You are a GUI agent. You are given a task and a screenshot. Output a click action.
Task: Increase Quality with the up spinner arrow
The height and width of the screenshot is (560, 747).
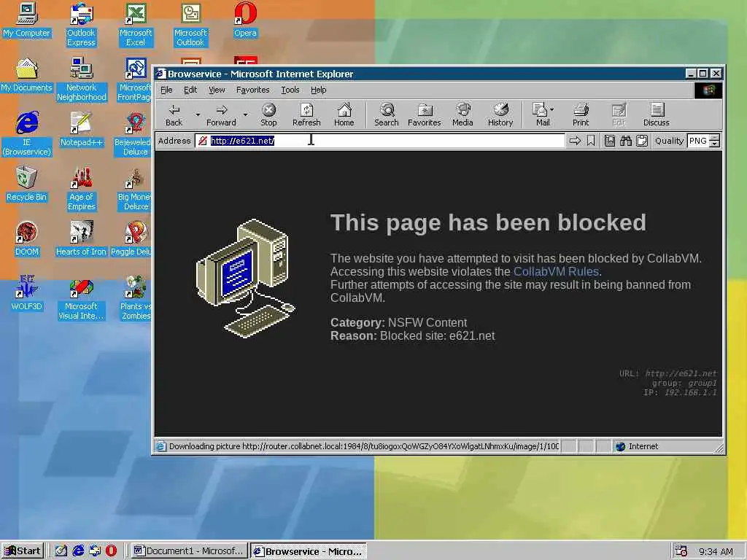coord(714,138)
